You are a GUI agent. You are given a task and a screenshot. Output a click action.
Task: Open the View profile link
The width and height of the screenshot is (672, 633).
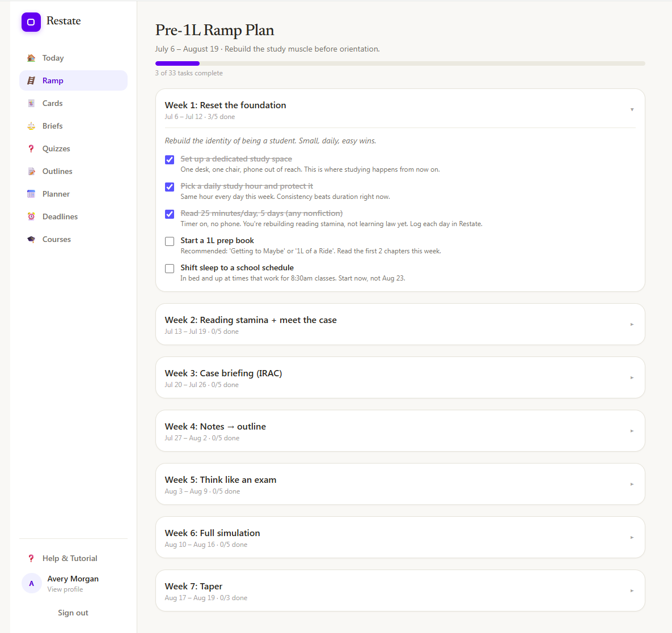point(65,589)
